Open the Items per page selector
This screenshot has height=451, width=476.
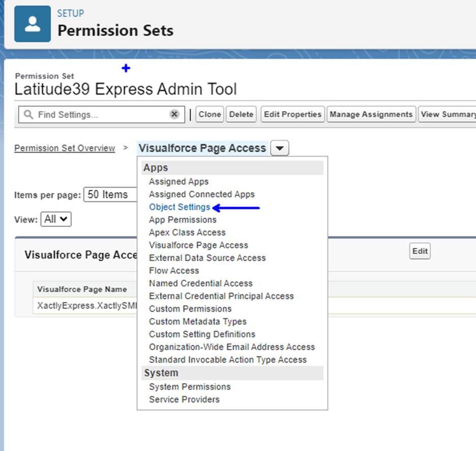tap(110, 194)
